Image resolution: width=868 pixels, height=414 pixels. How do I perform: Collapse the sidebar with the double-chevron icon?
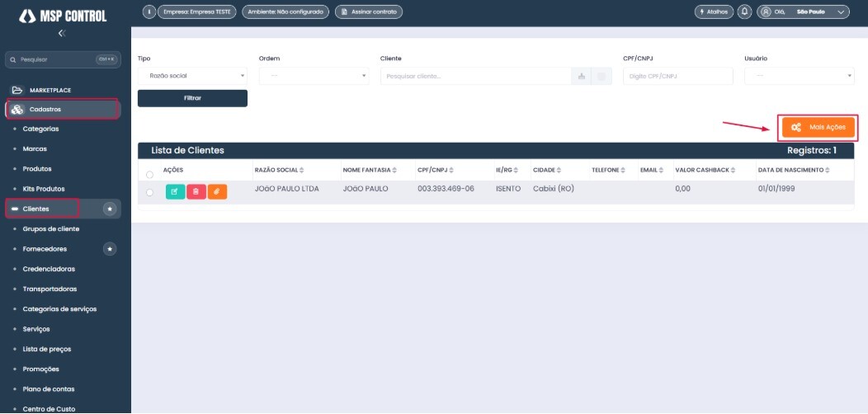[x=62, y=33]
